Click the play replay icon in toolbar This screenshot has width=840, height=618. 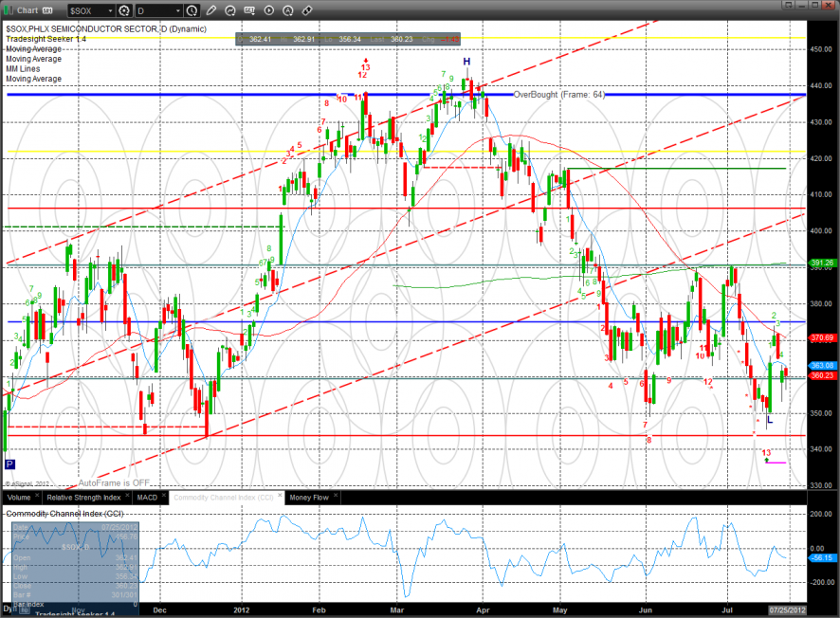269,10
